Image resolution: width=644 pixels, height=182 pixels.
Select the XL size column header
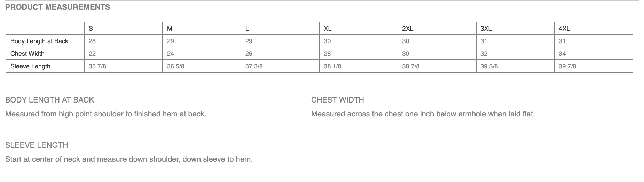click(x=328, y=29)
